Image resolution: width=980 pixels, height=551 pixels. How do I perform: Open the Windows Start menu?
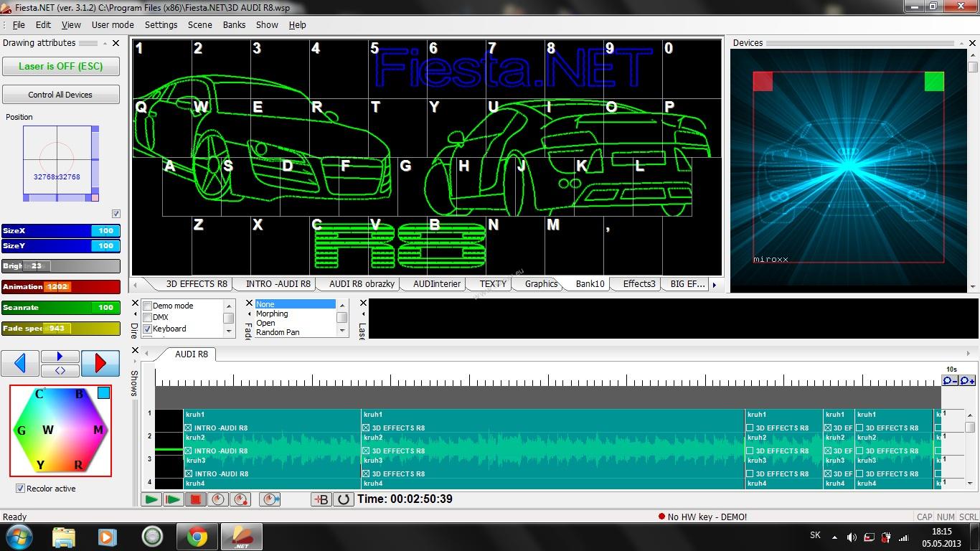[x=19, y=537]
